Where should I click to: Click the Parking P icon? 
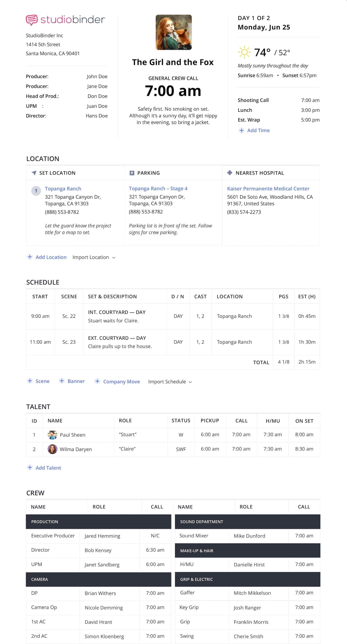tap(132, 173)
